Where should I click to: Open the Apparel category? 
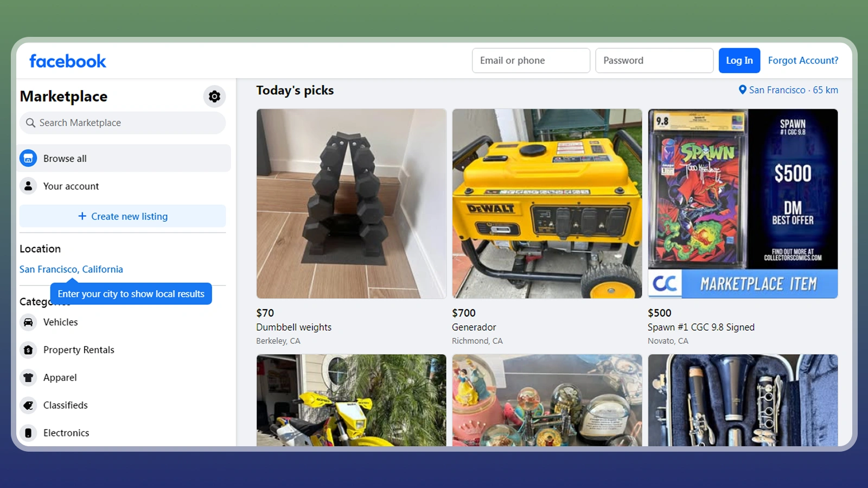tap(125, 377)
